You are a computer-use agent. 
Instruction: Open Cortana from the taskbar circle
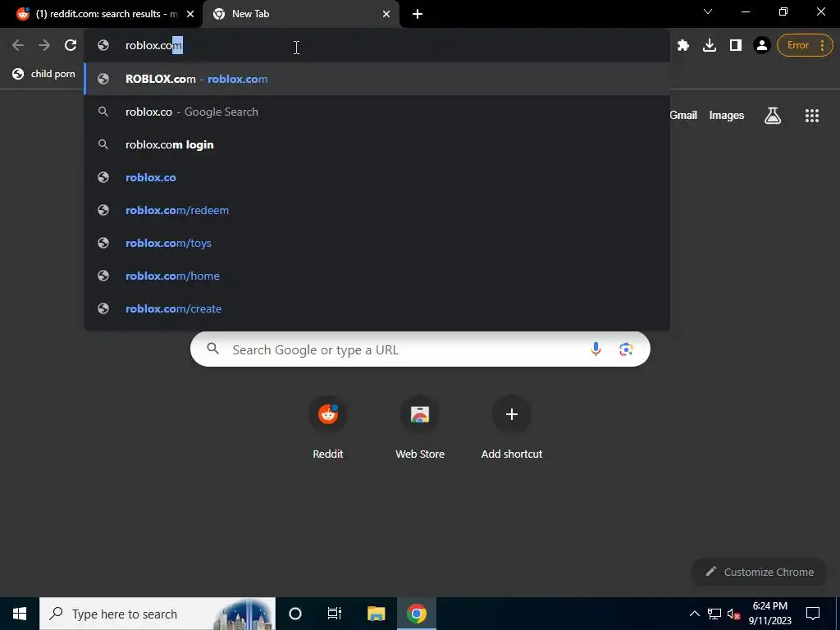tap(295, 614)
